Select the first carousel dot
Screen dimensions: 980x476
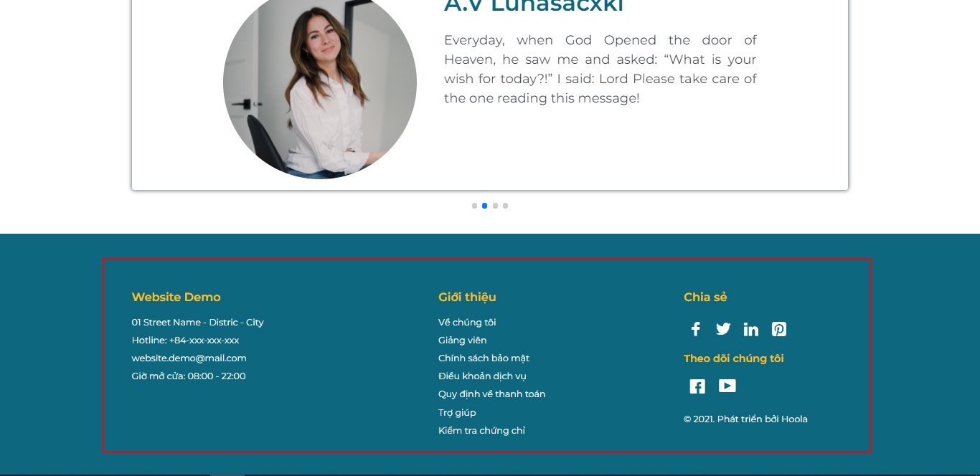pyautogui.click(x=474, y=206)
